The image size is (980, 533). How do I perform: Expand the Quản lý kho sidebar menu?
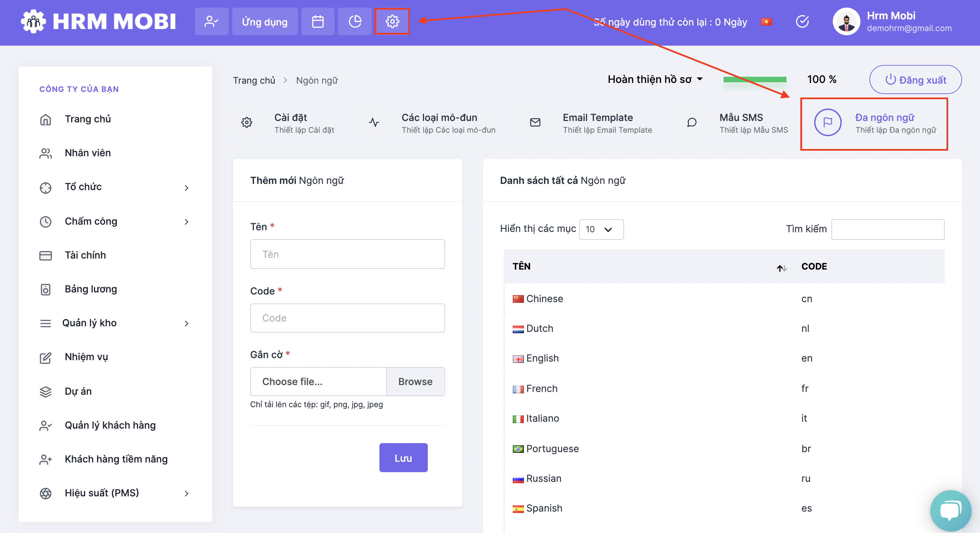coord(115,323)
